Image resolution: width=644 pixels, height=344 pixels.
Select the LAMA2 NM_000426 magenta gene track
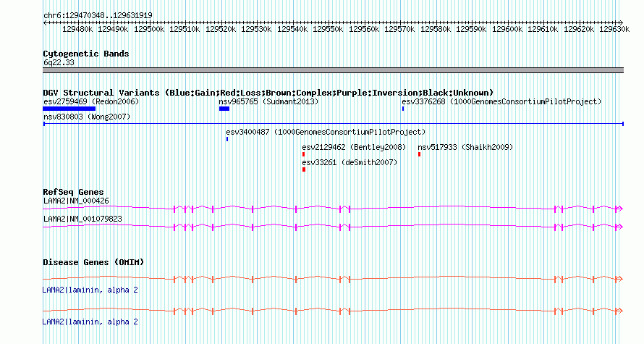pyautogui.click(x=333, y=209)
